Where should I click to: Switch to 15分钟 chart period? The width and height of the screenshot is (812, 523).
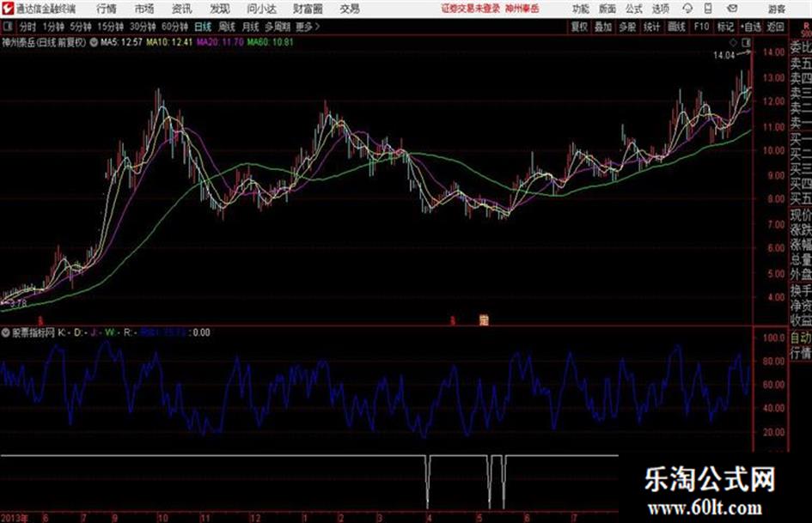click(111, 27)
